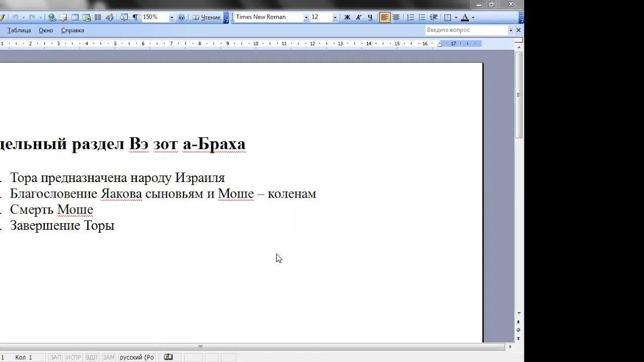Click the Word Help question mark icon
This screenshot has width=644, height=362.
[182, 17]
